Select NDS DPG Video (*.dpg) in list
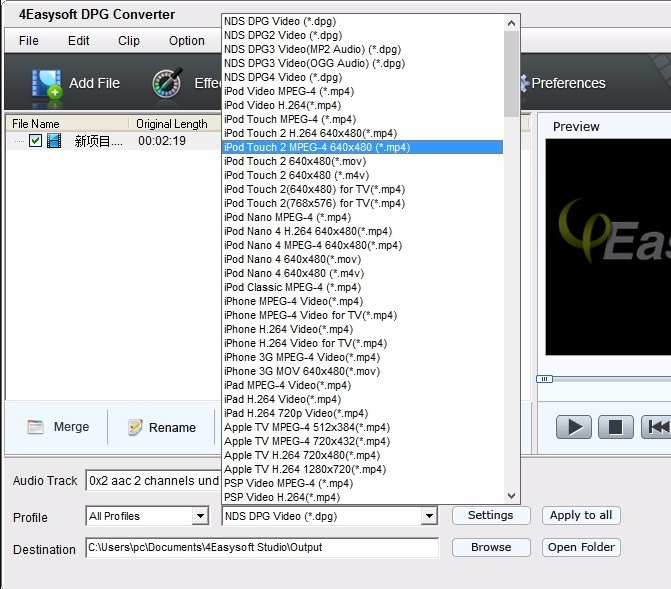The height and width of the screenshot is (589, 671). pyautogui.click(x=362, y=21)
